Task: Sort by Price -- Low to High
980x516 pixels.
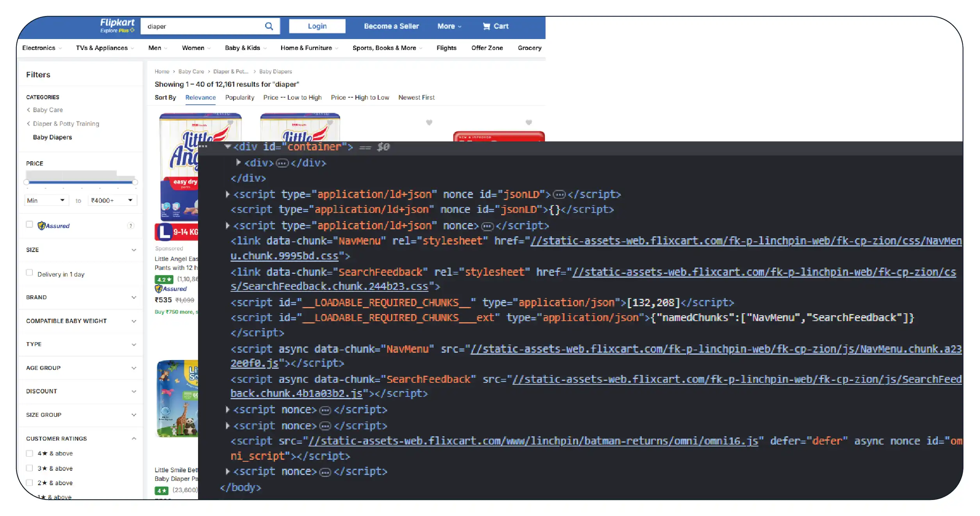Action: coord(292,97)
